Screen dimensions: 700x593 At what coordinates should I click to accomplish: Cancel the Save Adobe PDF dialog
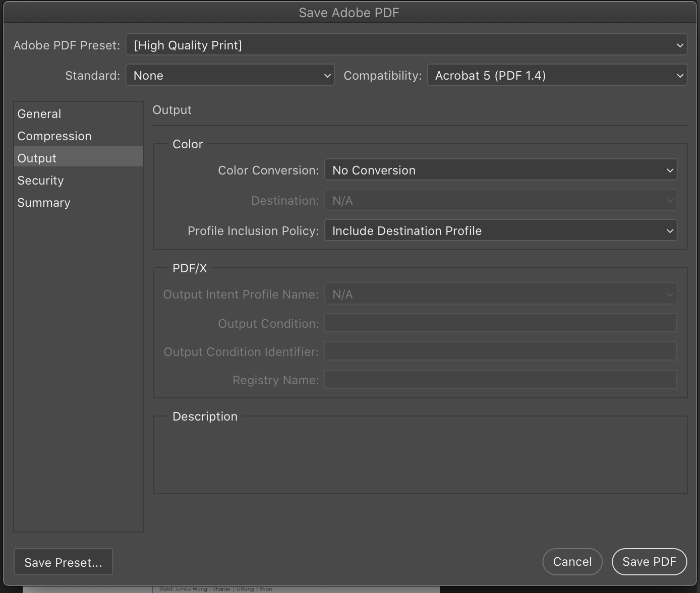(x=572, y=561)
